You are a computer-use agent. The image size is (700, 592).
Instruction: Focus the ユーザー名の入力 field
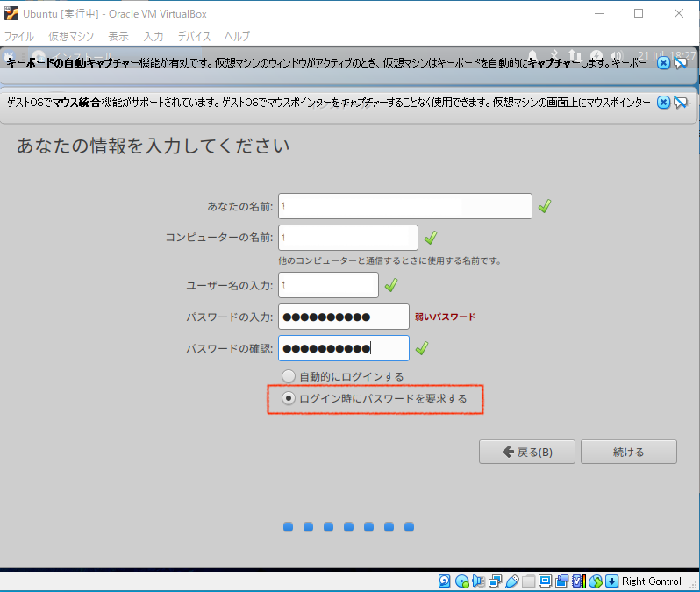pyautogui.click(x=329, y=285)
